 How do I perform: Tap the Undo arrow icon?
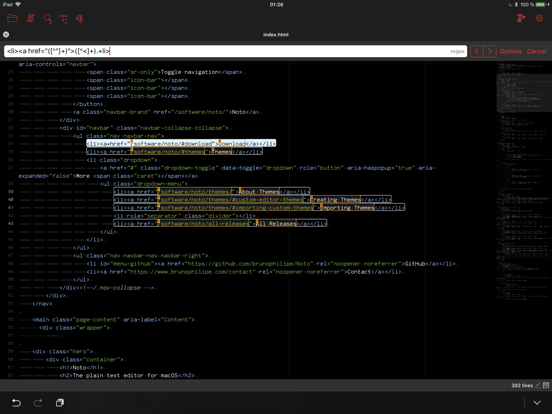coord(16,402)
